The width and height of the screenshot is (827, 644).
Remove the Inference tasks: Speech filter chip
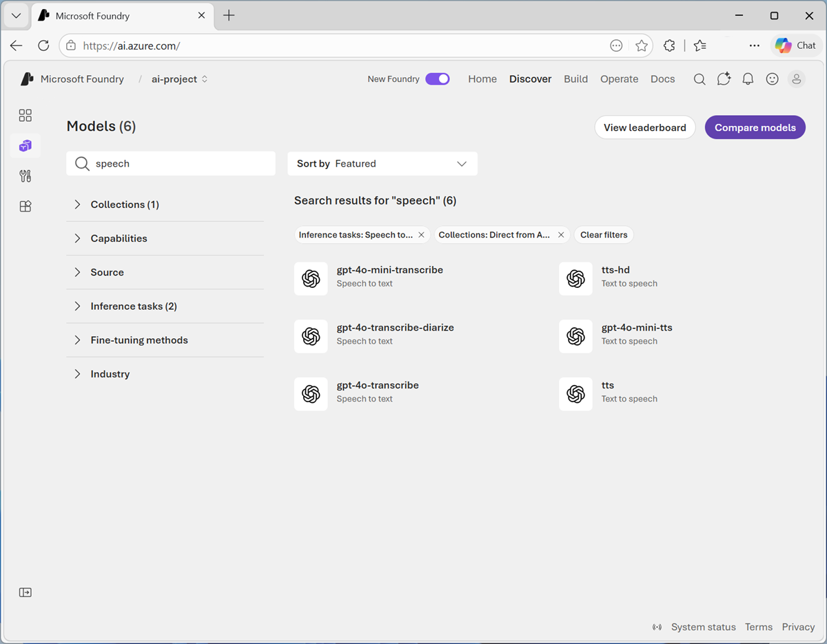(421, 234)
